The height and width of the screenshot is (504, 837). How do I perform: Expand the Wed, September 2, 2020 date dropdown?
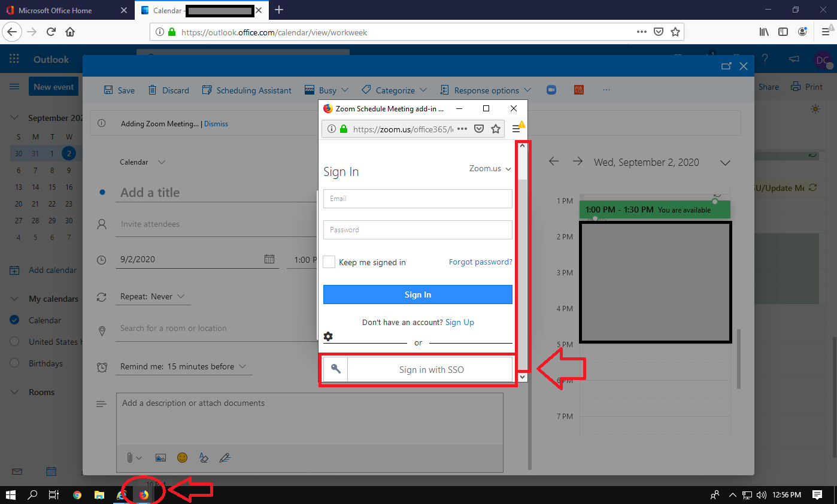[x=725, y=163]
